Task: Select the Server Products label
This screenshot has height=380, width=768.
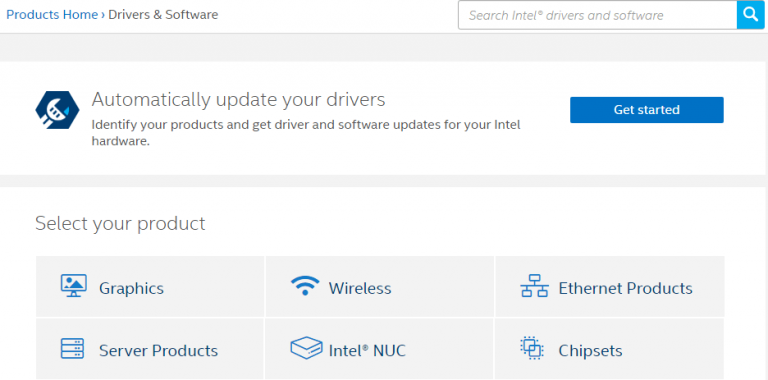Action: [159, 351]
